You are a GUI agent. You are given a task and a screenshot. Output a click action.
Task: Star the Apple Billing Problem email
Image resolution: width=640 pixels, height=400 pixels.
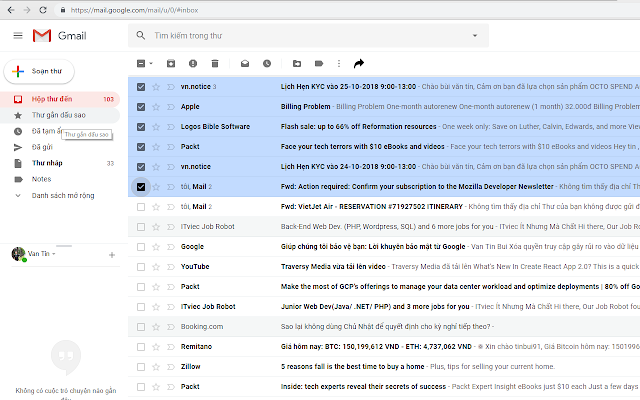156,107
